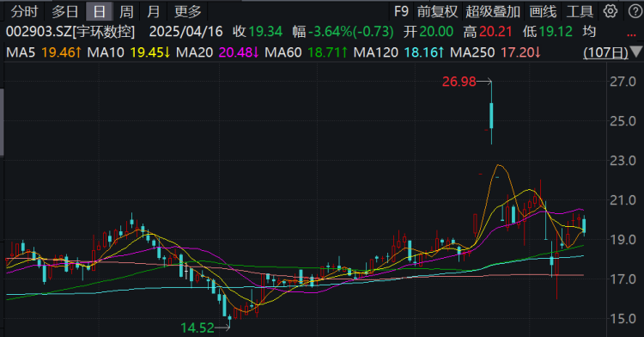Switch to 分时 intraday tab
Image resolution: width=644 pixels, height=337 pixels.
[x=24, y=11]
